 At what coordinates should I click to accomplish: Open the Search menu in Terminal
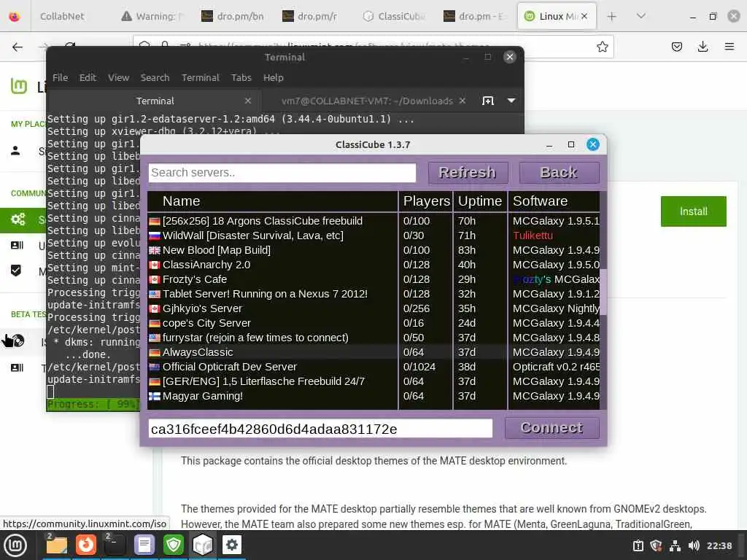155,77
